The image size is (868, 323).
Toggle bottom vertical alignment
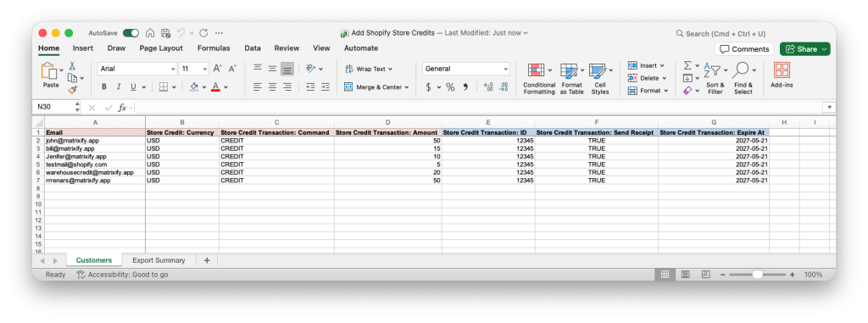(287, 69)
